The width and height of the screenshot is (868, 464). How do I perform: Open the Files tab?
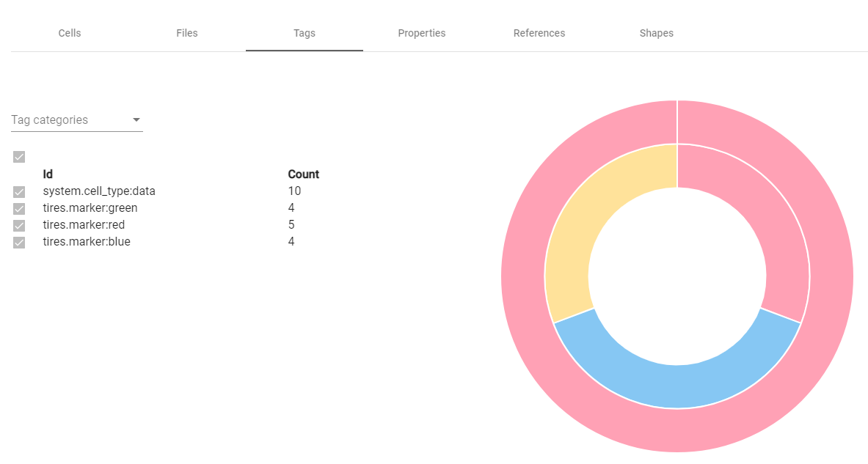(x=187, y=33)
